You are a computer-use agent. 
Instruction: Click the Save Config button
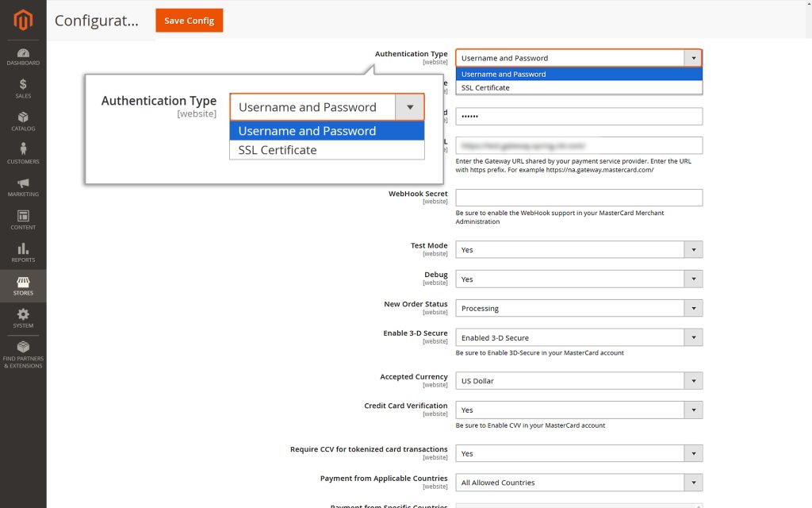pos(189,21)
